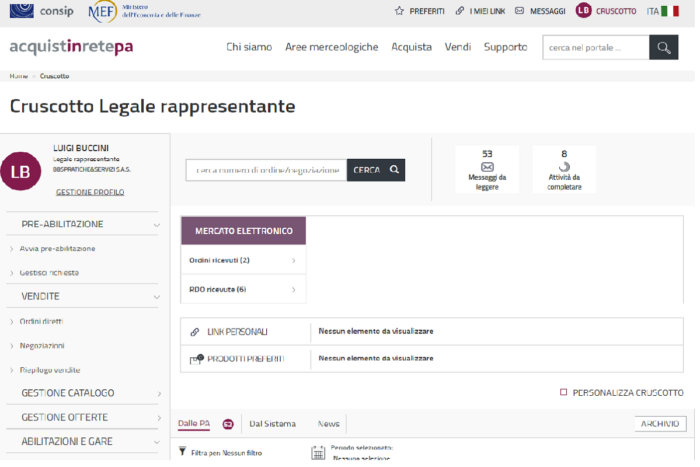Switch to the Dal Sistema tab
This screenshot has height=467, width=700.
pos(272,424)
